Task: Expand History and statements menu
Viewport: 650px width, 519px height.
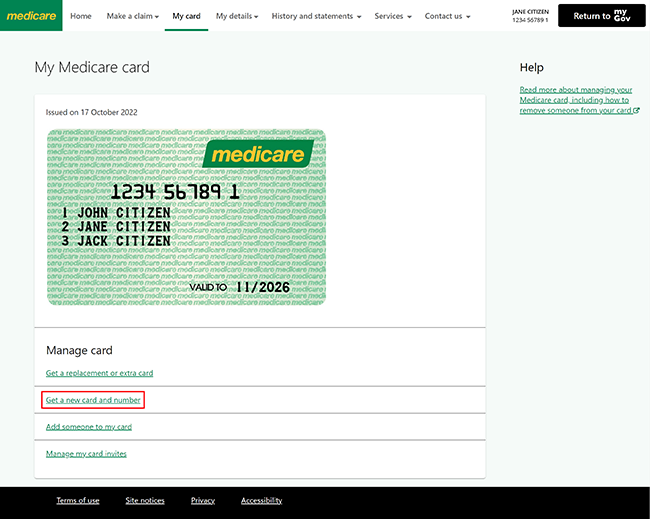Action: (316, 16)
